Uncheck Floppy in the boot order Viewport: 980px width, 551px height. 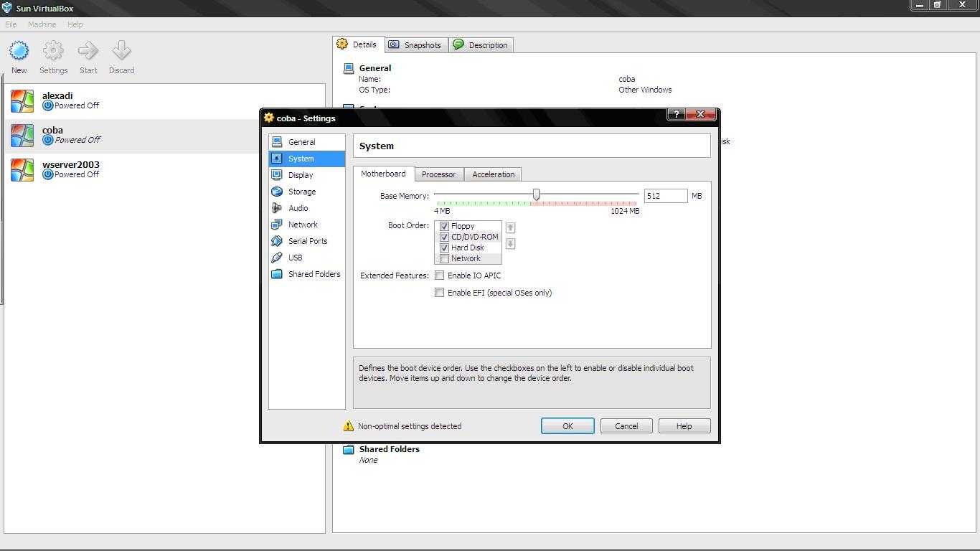[444, 226]
